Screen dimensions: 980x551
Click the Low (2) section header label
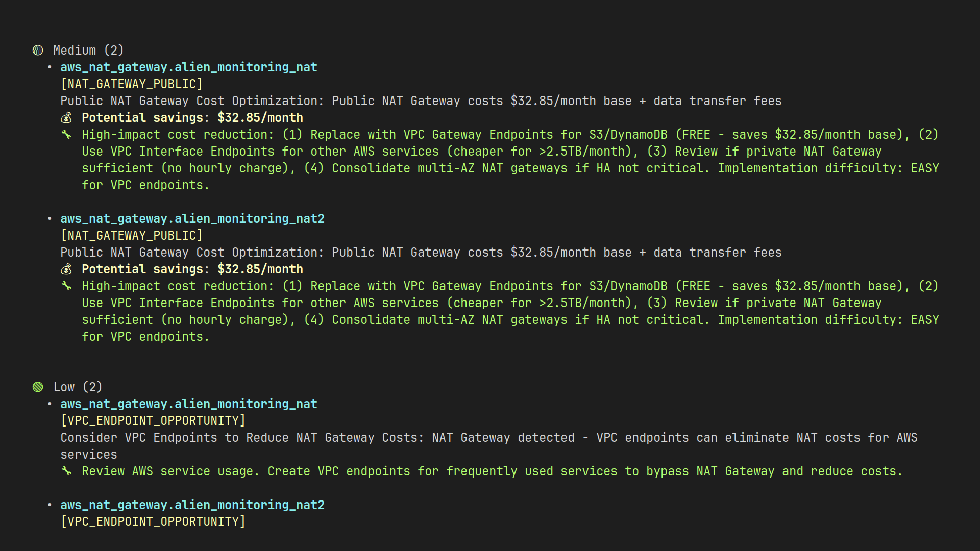(x=77, y=387)
